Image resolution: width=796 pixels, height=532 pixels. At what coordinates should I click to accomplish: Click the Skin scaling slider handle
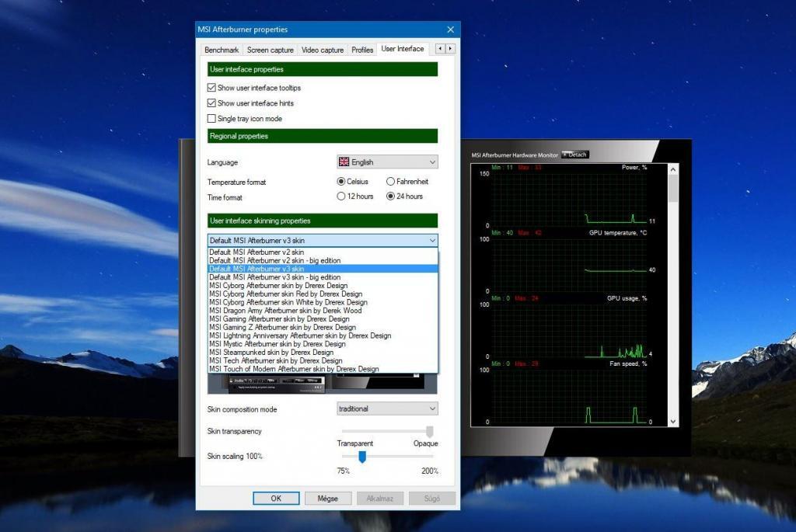[x=361, y=457]
